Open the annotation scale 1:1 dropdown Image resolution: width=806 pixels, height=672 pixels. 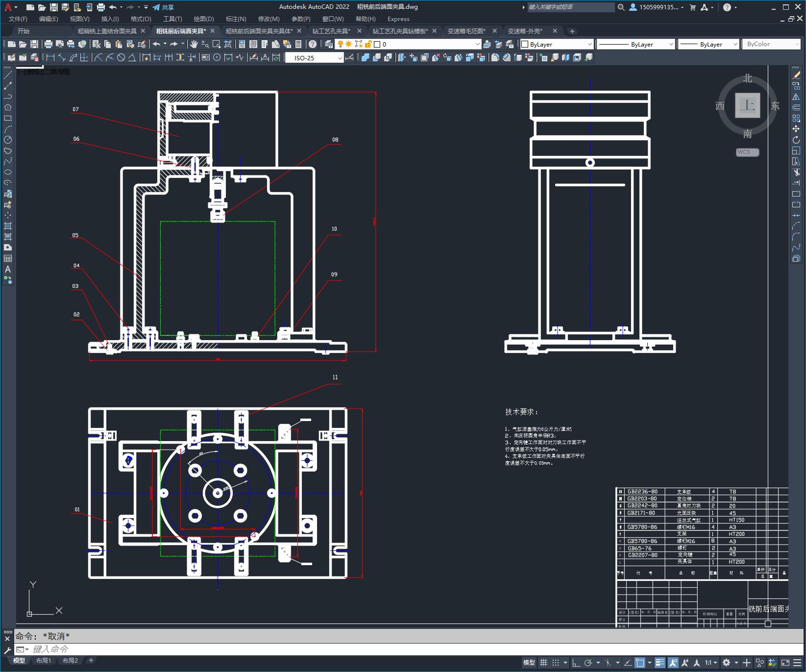pos(711,663)
